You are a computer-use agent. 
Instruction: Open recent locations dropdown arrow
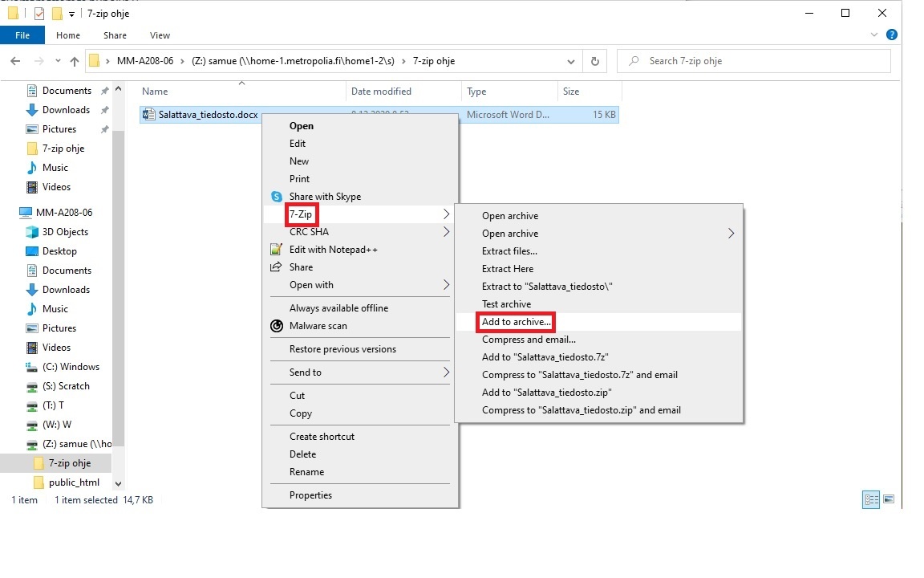tap(58, 61)
